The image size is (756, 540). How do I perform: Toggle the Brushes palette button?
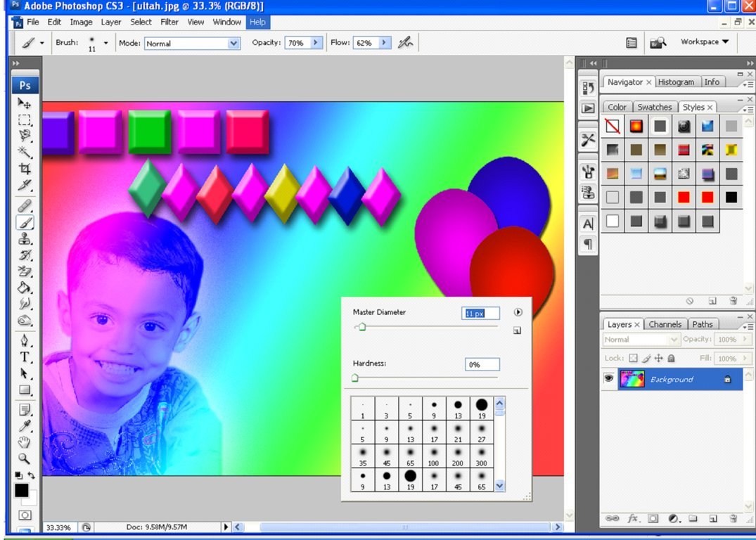(x=631, y=42)
